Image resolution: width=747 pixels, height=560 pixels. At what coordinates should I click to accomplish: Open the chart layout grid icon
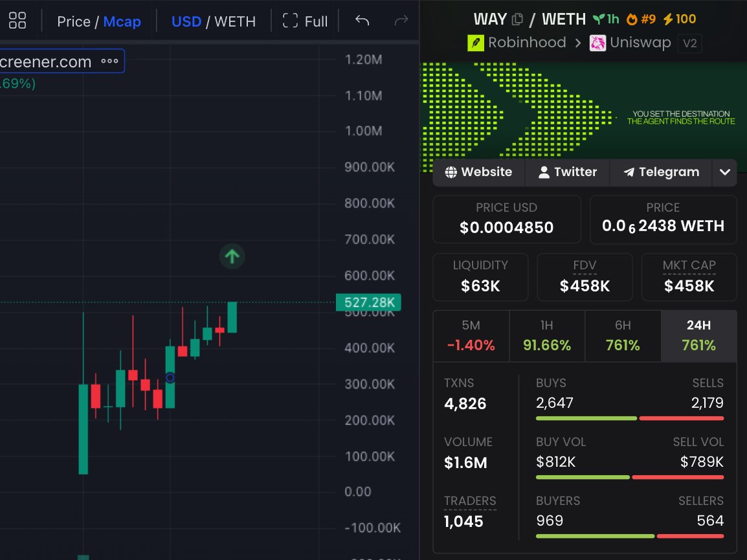pyautogui.click(x=17, y=21)
